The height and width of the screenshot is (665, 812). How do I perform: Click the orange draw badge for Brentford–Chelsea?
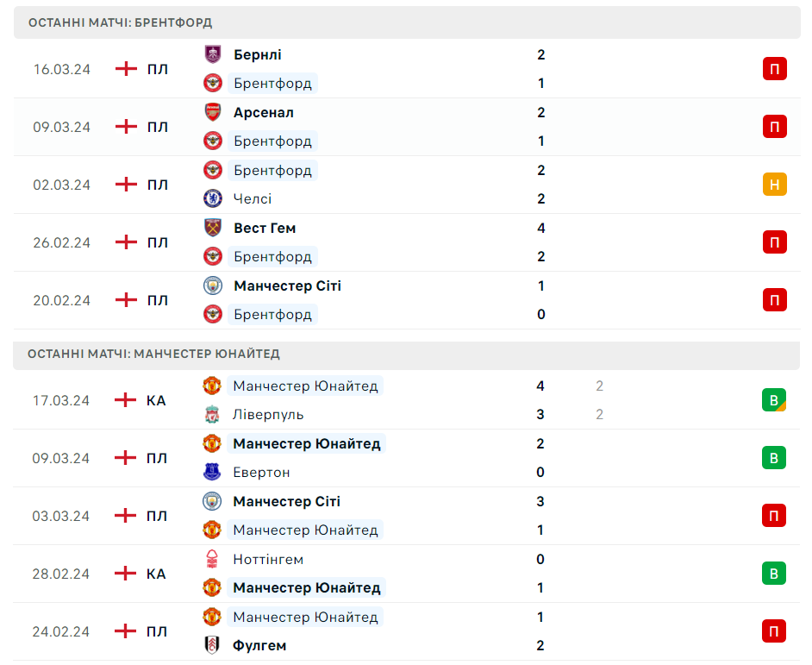pos(774,185)
